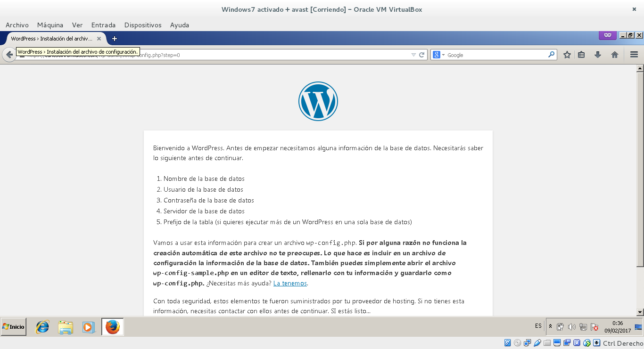This screenshot has width=644, height=349.
Task: Open the Ver menu
Action: [x=77, y=25]
